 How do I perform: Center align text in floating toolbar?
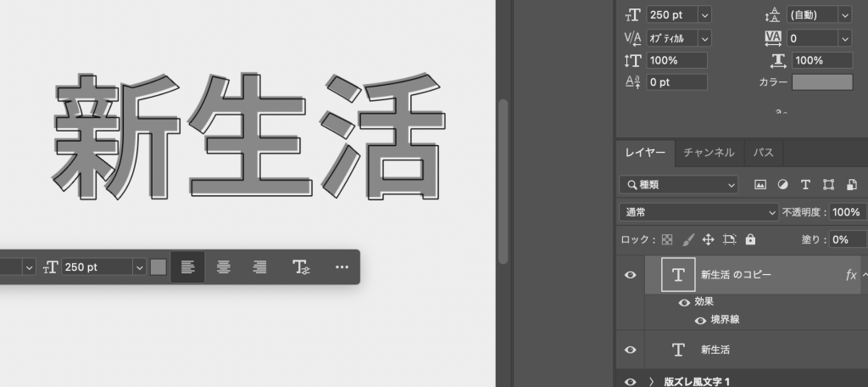click(x=224, y=266)
